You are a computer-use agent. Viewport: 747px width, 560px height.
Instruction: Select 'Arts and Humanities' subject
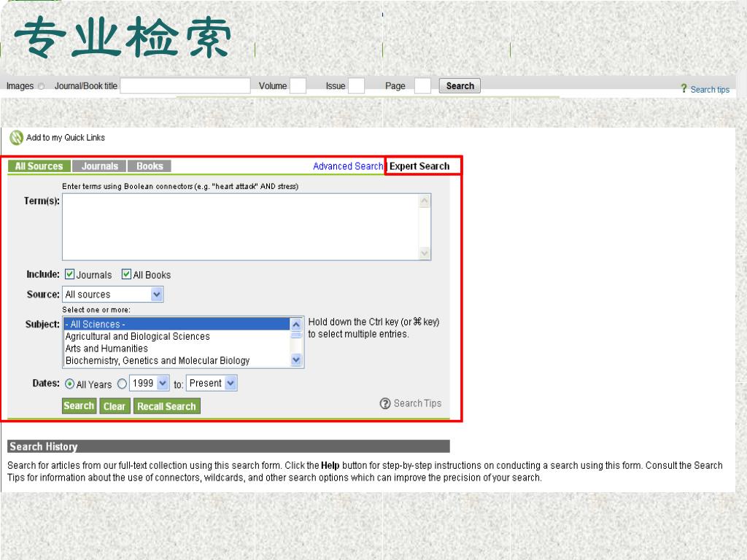(x=177, y=349)
